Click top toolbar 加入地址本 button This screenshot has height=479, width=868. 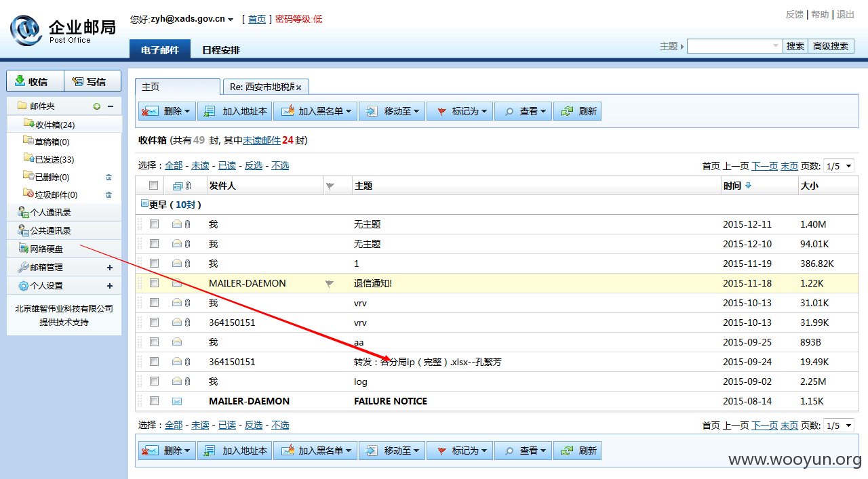235,111
